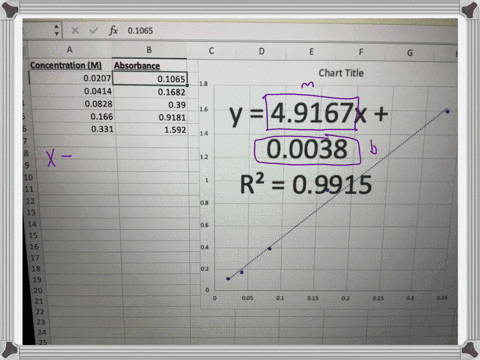Select column F header
Image resolution: width=480 pixels, height=360 pixels.
coord(361,52)
